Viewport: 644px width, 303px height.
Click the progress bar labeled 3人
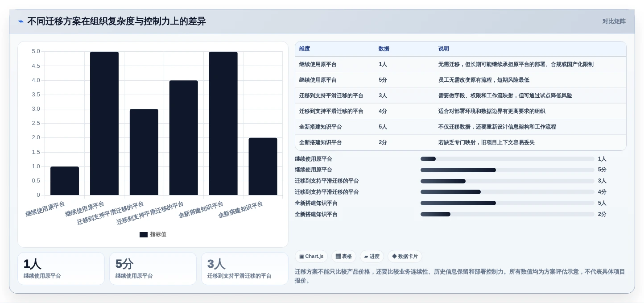pyautogui.click(x=508, y=181)
